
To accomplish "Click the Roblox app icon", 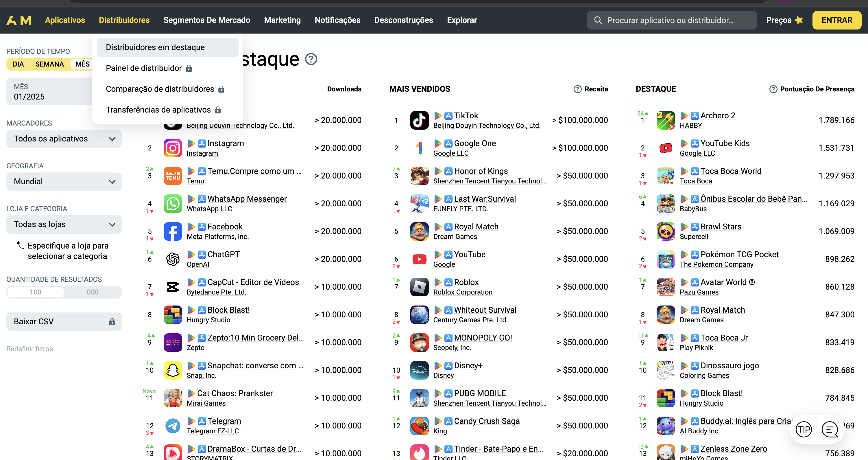I will (x=419, y=287).
